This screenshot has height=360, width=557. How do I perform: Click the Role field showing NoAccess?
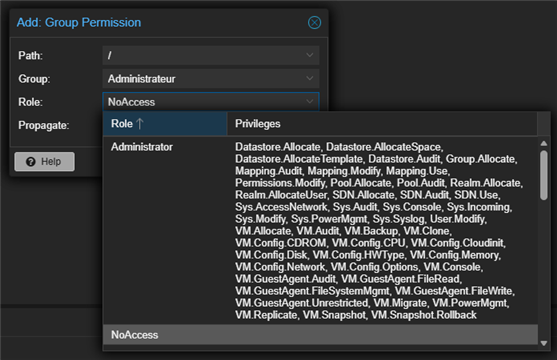pyautogui.click(x=211, y=102)
